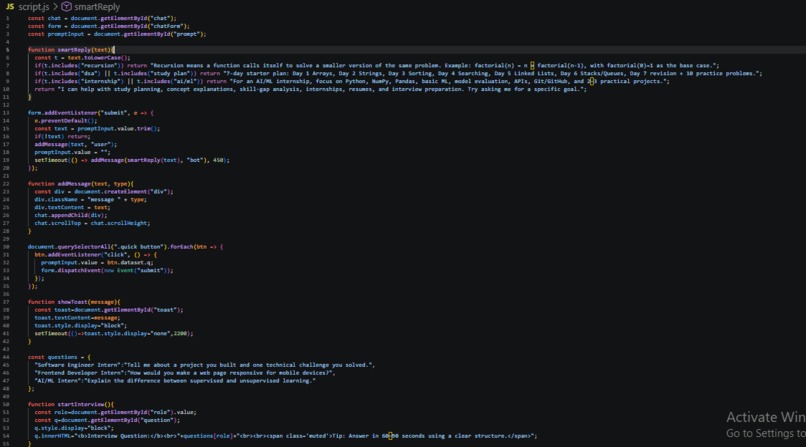806x447 pixels.
Task: Click 'function startInterview(){' line
Action: coord(71,404)
